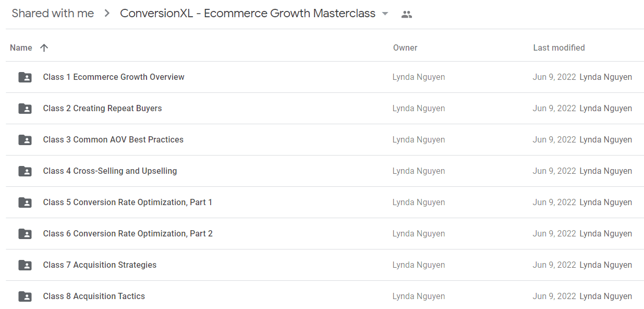Select Class 6 Conversion Rate Optimization, Part 2

point(128,234)
